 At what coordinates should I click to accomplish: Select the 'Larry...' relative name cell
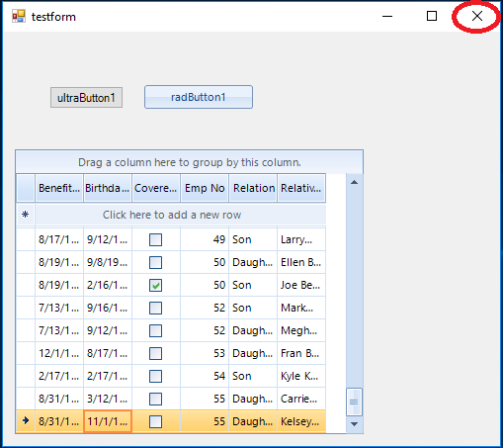click(x=301, y=239)
